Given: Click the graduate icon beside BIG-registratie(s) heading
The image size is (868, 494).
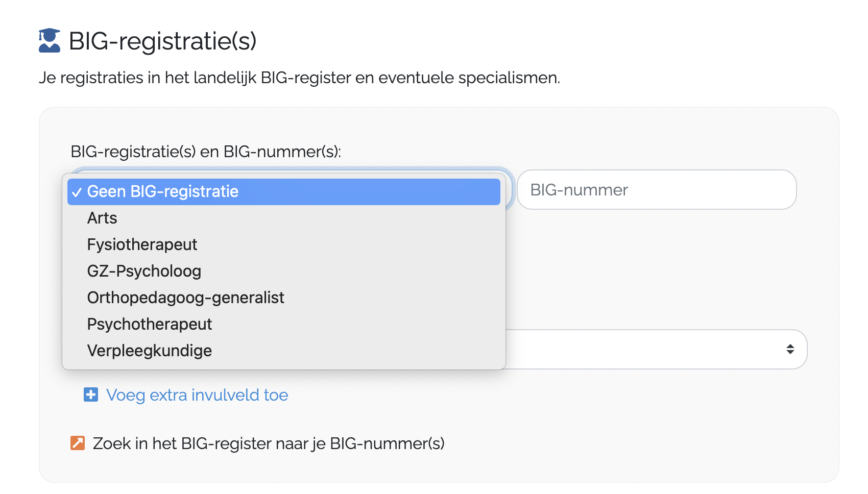Looking at the screenshot, I should (x=50, y=41).
